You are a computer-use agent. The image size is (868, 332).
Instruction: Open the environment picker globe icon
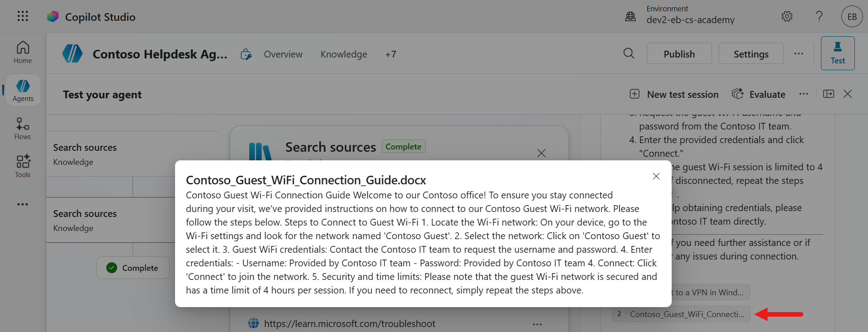(x=630, y=17)
